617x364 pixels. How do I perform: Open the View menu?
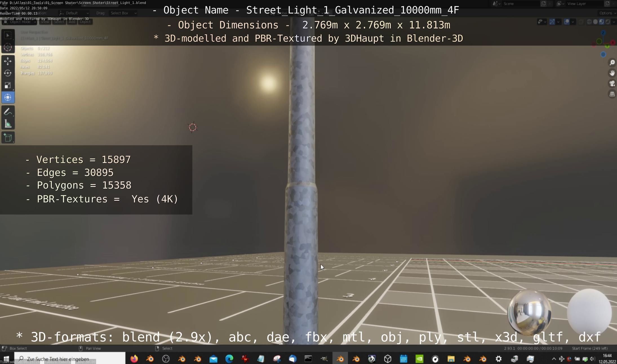(45, 22)
